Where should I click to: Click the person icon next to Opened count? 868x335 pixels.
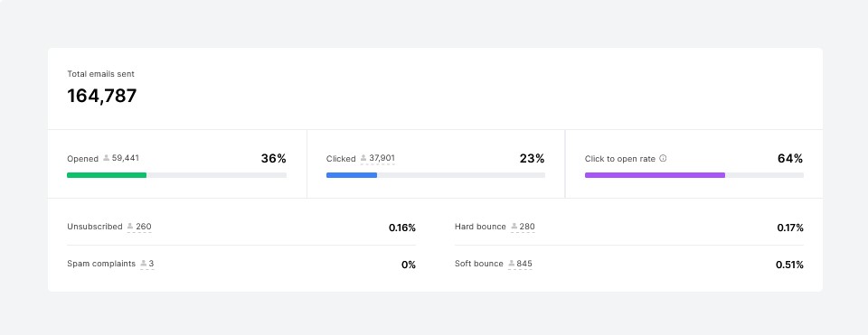coord(107,158)
